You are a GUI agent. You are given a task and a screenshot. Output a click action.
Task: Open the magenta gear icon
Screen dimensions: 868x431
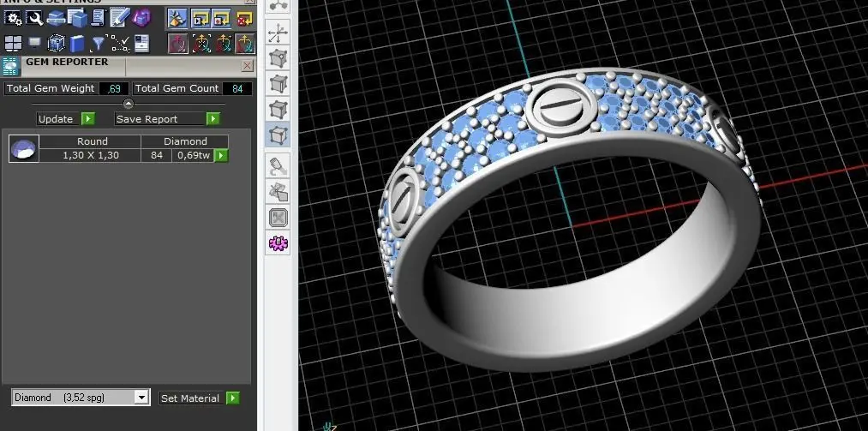(x=278, y=243)
